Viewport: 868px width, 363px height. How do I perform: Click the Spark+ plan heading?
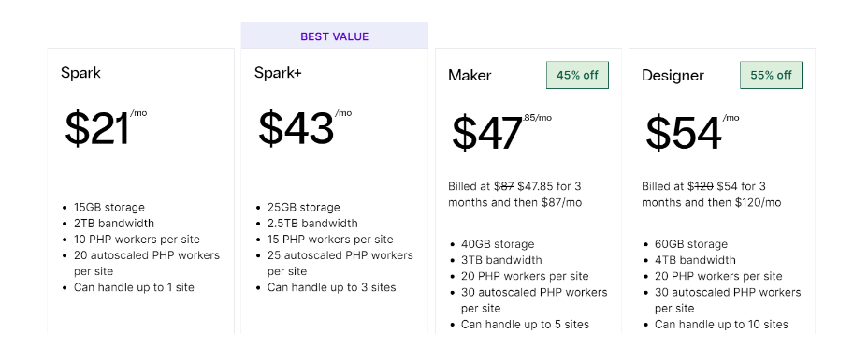click(x=278, y=73)
